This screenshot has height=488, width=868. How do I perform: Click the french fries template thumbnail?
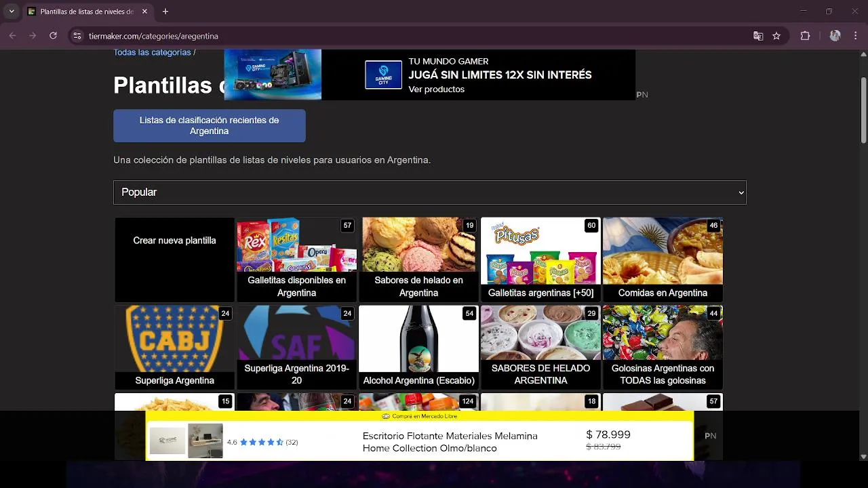174,402
